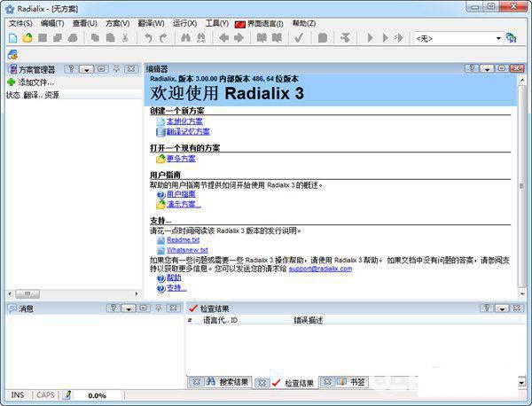Click the first Run play icon
This screenshot has width=532, height=406.
370,38
